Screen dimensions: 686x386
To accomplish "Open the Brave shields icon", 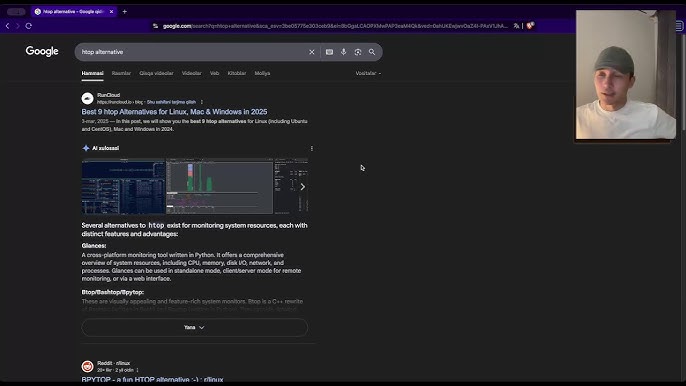I will click(x=530, y=26).
